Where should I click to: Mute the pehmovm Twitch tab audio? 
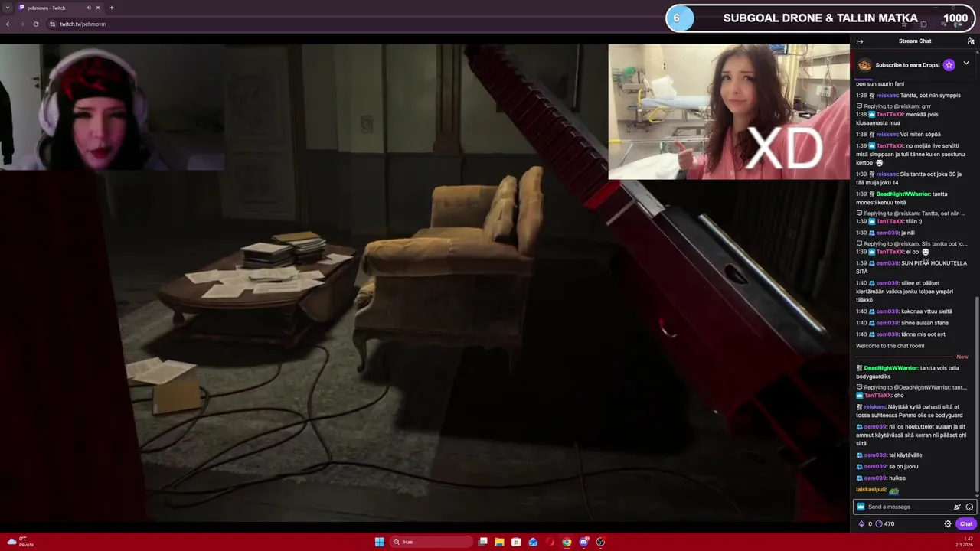pyautogui.click(x=88, y=8)
